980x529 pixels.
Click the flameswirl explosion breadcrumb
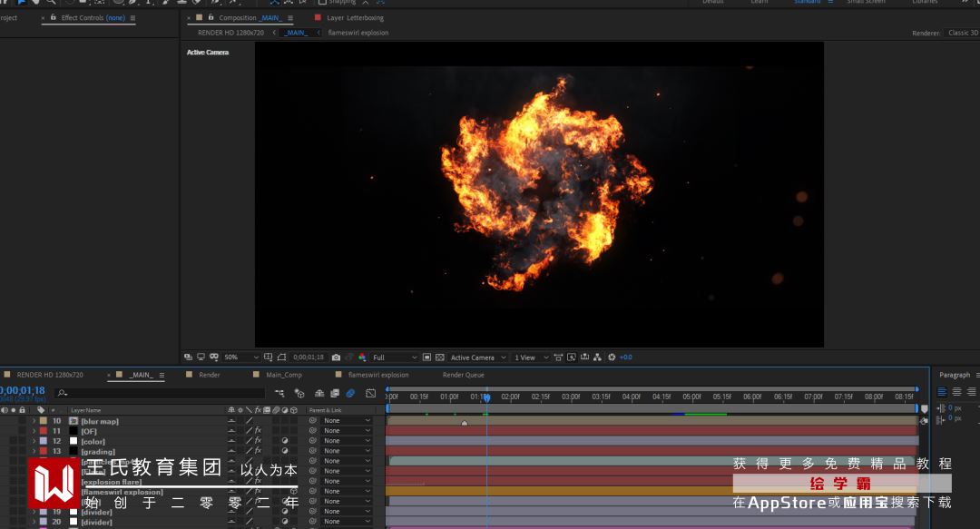click(x=358, y=33)
